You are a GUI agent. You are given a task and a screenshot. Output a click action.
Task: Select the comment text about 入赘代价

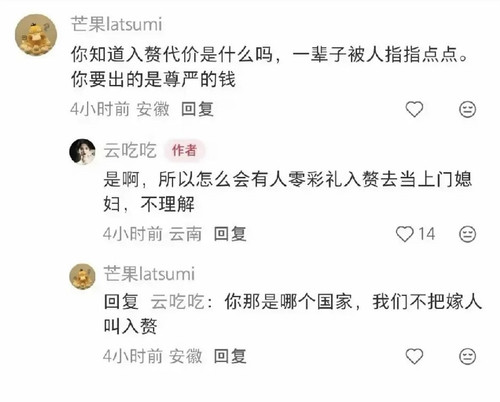(x=270, y=67)
